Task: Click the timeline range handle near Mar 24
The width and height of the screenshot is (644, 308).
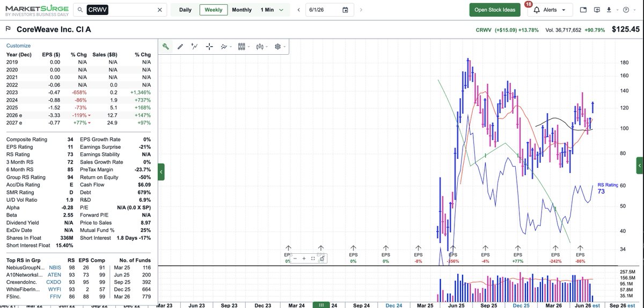Action: click(x=320, y=305)
